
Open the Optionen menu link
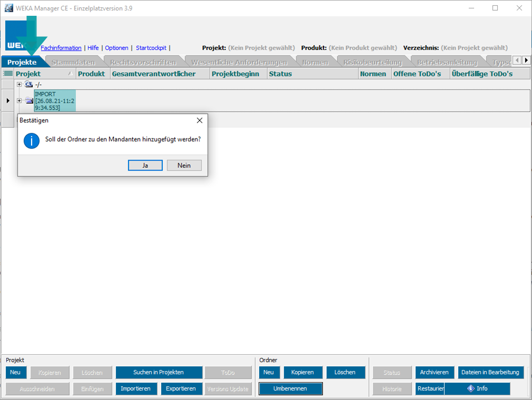116,48
